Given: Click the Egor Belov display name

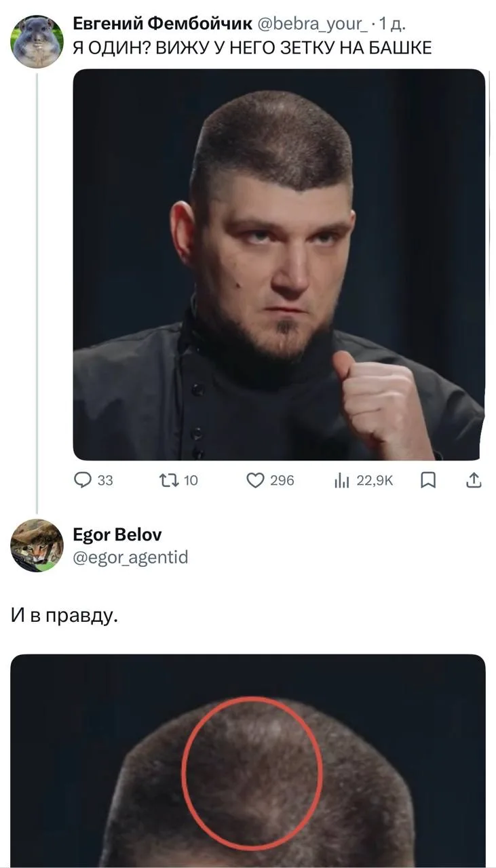Looking at the screenshot, I should 117,535.
